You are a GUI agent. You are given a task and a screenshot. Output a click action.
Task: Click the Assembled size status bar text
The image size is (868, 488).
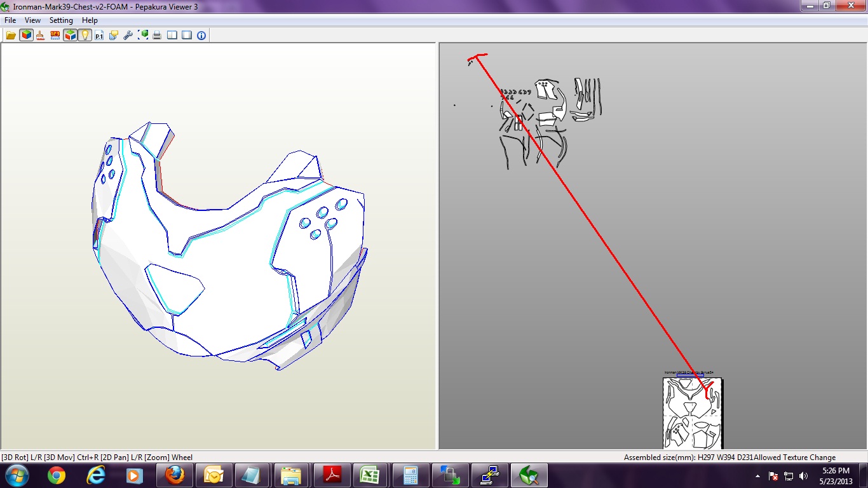click(688, 457)
